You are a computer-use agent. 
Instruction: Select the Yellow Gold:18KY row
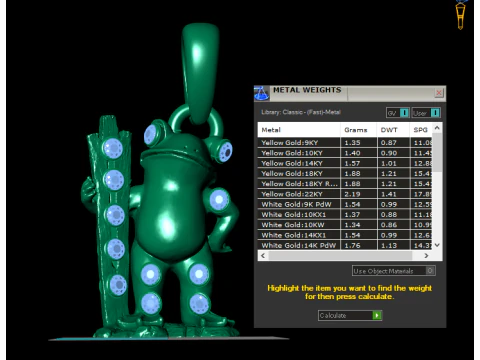pyautogui.click(x=345, y=174)
